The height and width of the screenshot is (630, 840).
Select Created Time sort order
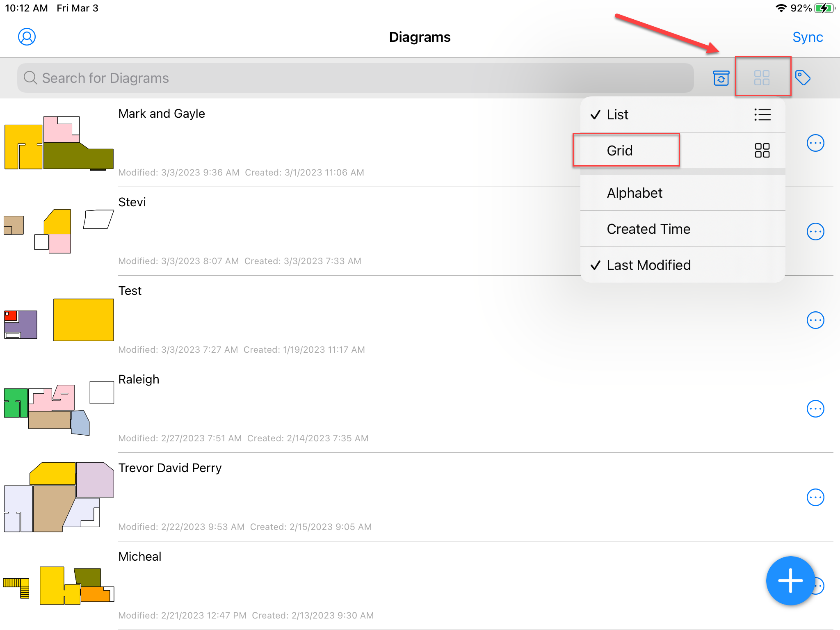[648, 228]
